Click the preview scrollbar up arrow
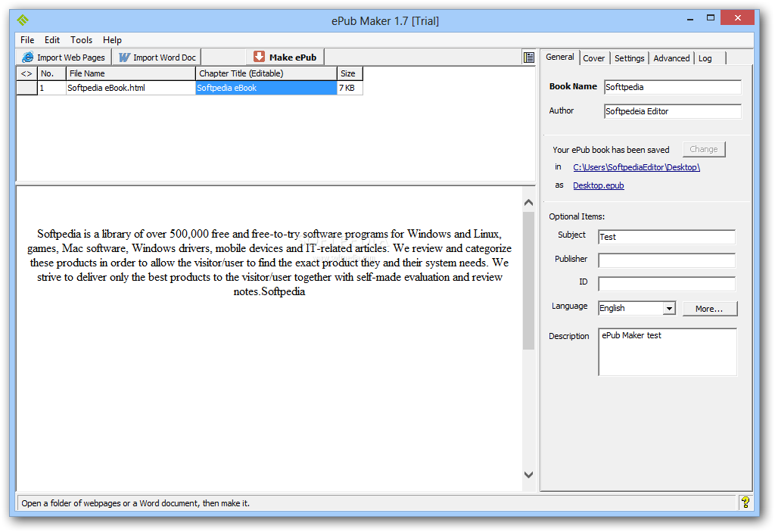775x532 pixels. [x=528, y=202]
